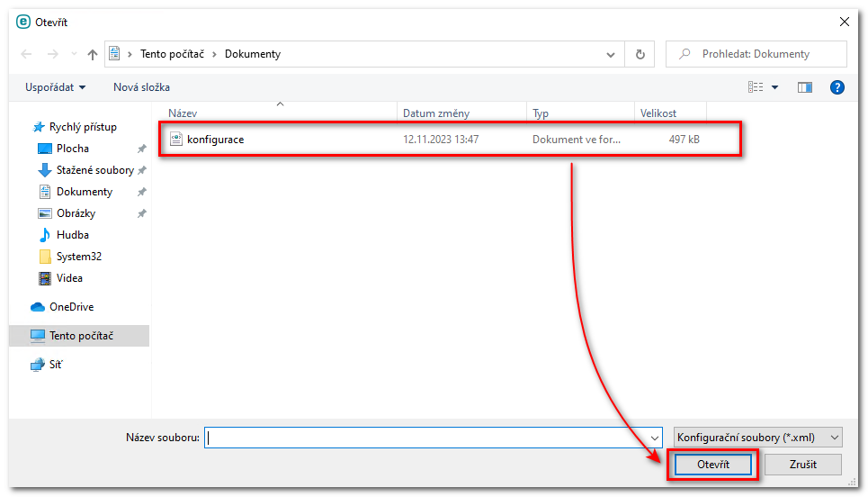The height and width of the screenshot is (497, 868).
Task: Select the konfigurace file
Action: coord(215,140)
